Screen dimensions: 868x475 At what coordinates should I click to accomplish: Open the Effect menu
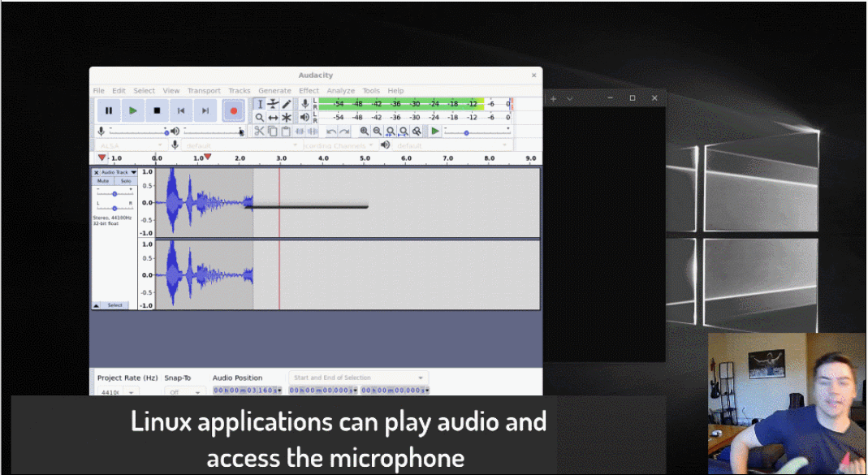309,91
